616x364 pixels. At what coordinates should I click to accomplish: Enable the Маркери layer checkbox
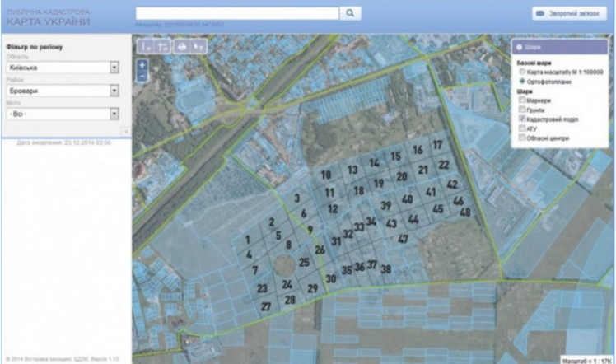pos(522,100)
